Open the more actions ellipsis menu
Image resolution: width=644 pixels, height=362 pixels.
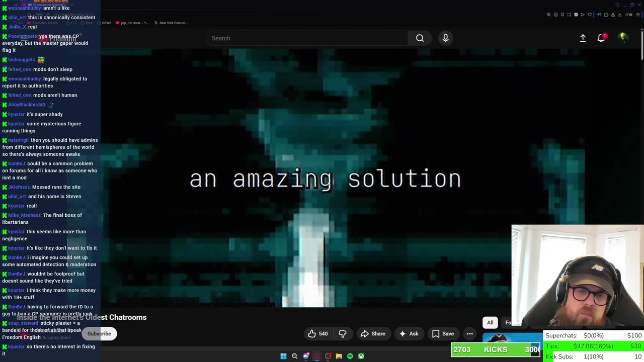[469, 333]
